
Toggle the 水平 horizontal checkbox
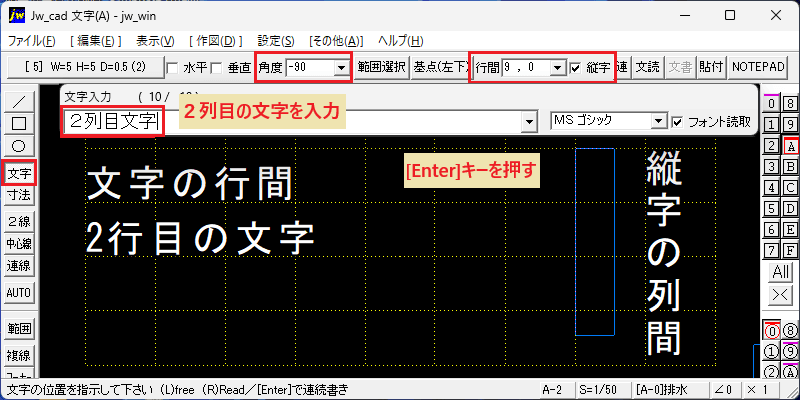(172, 67)
